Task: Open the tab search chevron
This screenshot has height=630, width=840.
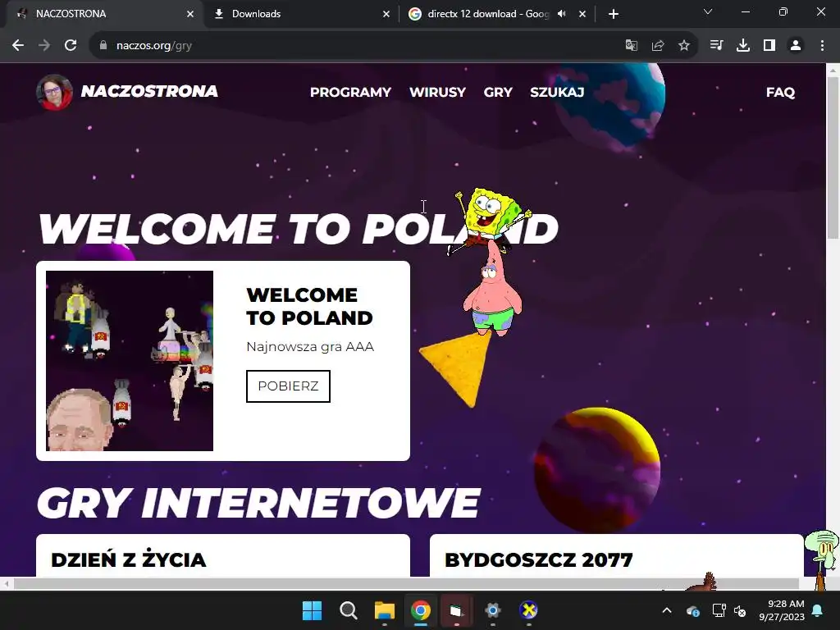Action: (x=708, y=11)
